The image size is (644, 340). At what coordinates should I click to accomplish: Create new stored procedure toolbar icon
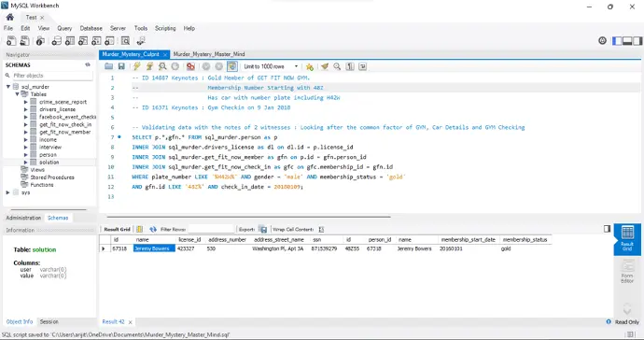(x=96, y=41)
